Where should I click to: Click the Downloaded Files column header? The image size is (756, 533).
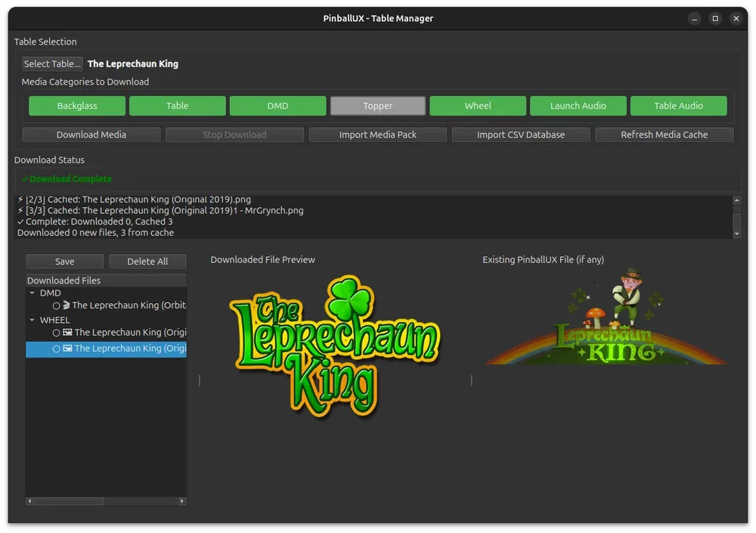tap(106, 280)
